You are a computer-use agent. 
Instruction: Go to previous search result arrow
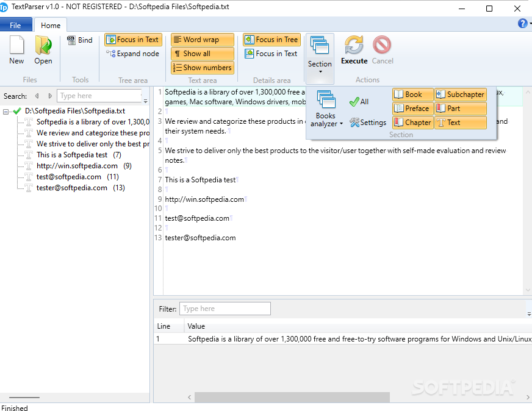37,96
